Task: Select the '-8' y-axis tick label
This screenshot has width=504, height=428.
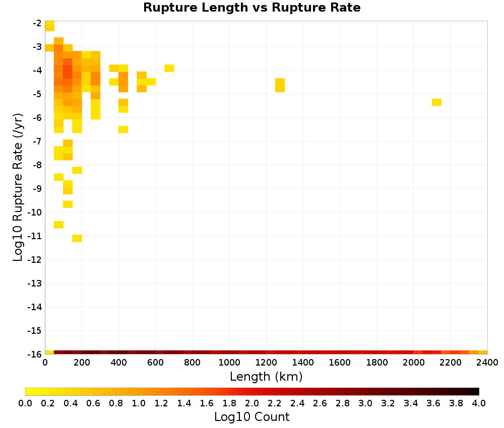Action: (x=37, y=165)
